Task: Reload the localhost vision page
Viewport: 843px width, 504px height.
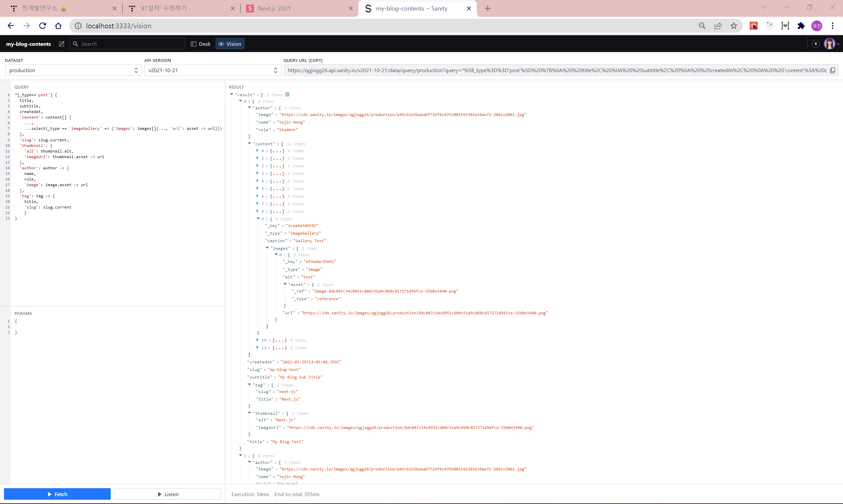Action: (42, 26)
